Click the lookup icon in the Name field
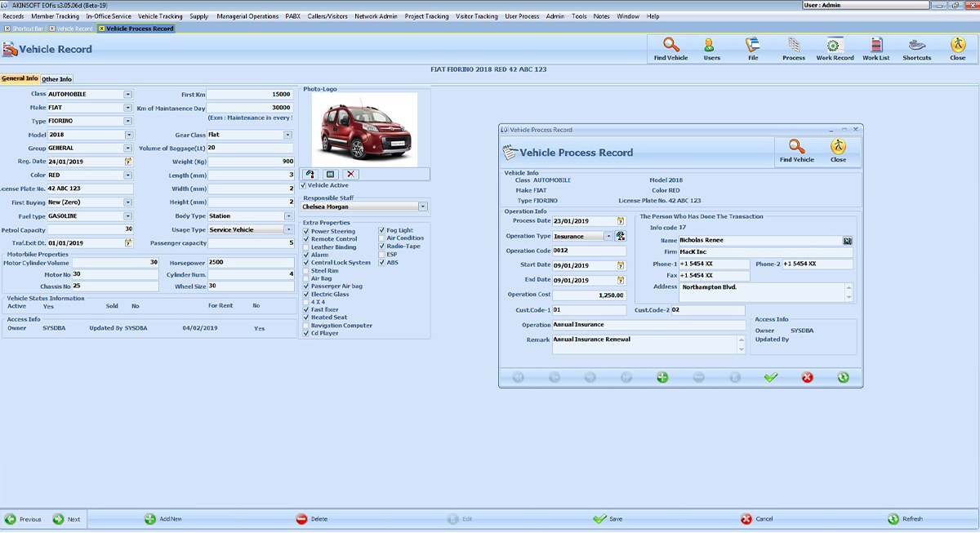The image size is (980, 533). point(848,241)
